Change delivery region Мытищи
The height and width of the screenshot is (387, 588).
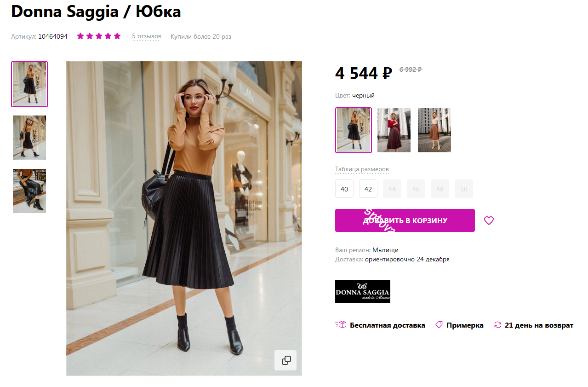click(x=385, y=250)
